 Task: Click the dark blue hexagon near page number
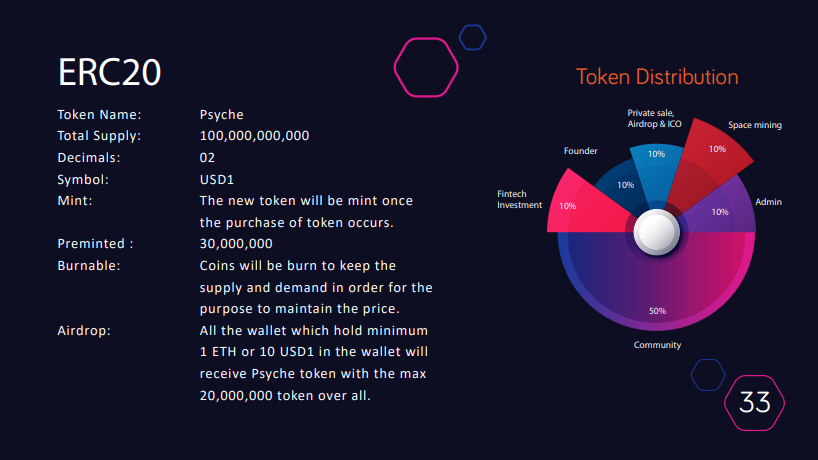708,375
